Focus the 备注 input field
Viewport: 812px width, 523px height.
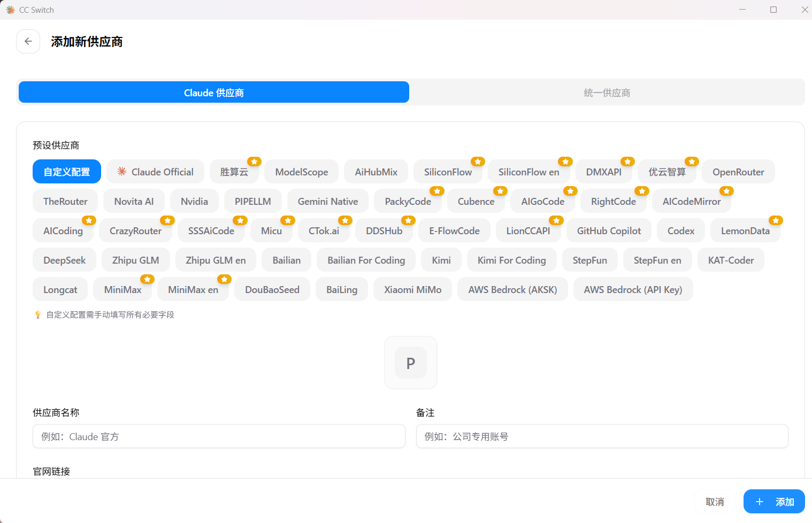pos(602,436)
